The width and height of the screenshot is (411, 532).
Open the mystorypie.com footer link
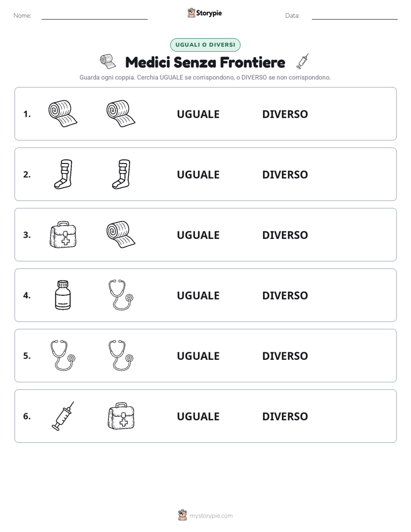pyautogui.click(x=211, y=516)
